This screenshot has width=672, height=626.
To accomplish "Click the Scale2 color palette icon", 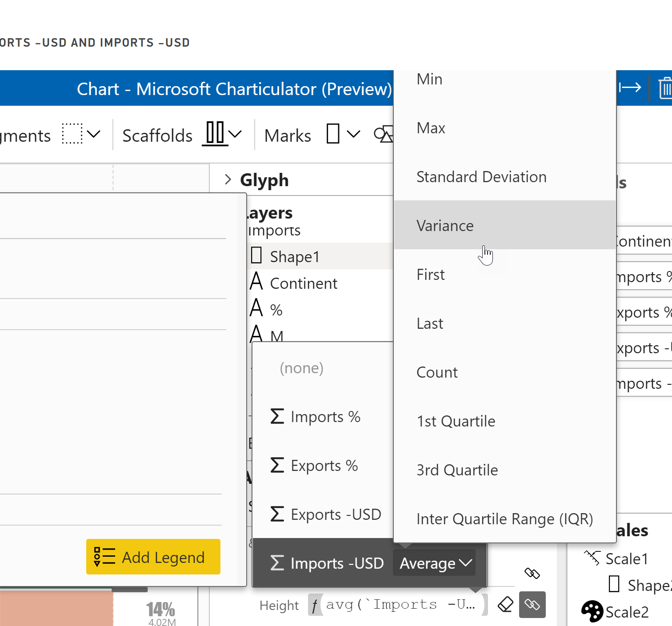I will coord(592,612).
